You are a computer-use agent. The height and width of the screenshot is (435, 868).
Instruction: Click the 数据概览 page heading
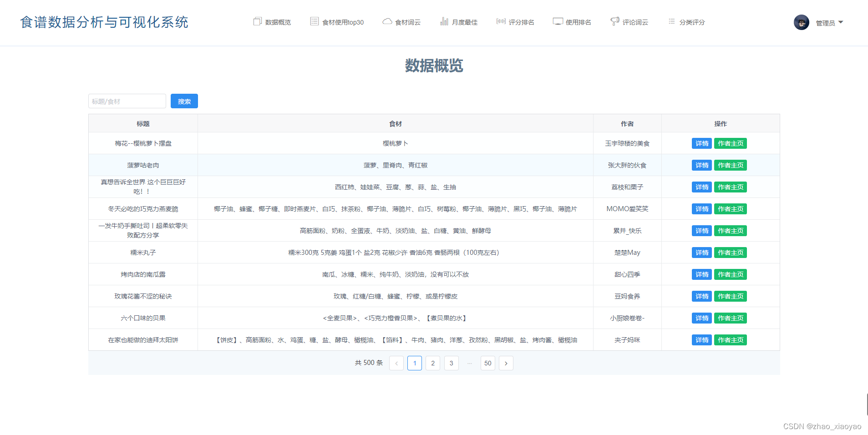coord(434,66)
